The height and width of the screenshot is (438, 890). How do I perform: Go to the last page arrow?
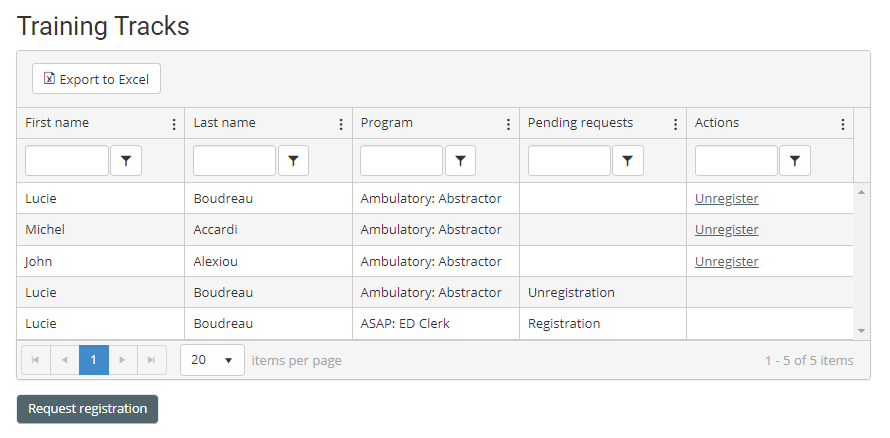coord(152,360)
